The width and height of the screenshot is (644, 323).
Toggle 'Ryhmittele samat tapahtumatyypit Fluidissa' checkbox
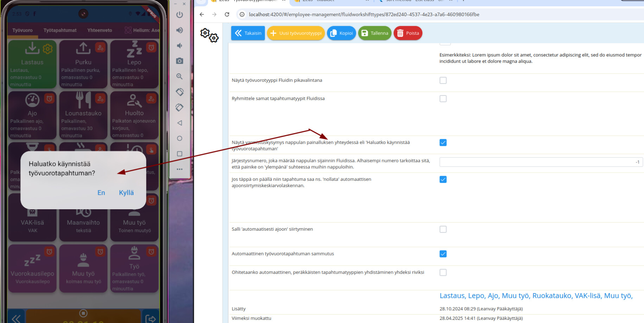[443, 99]
